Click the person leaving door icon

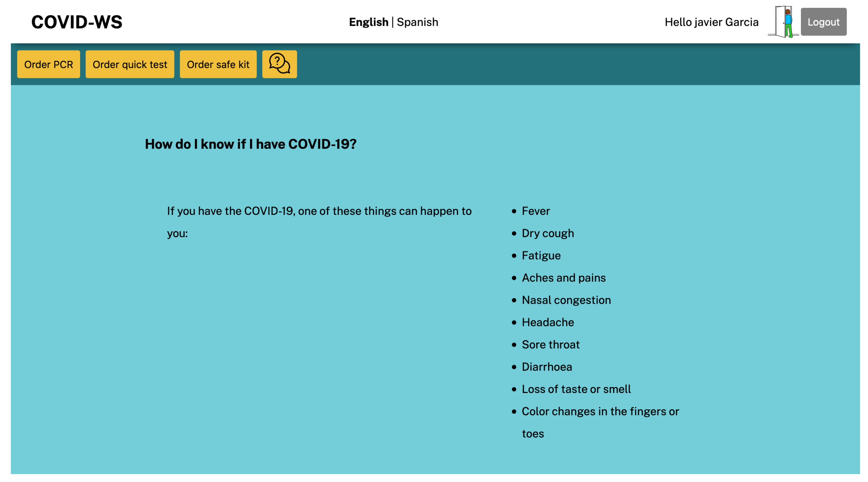pyautogui.click(x=783, y=22)
